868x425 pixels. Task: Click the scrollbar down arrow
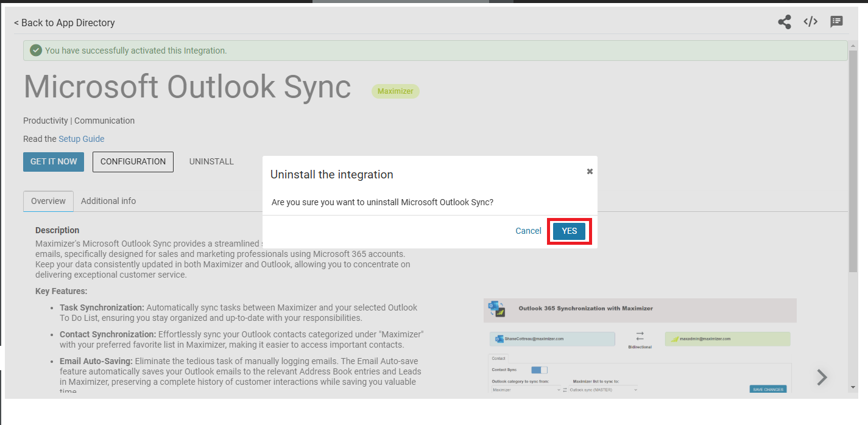click(853, 387)
